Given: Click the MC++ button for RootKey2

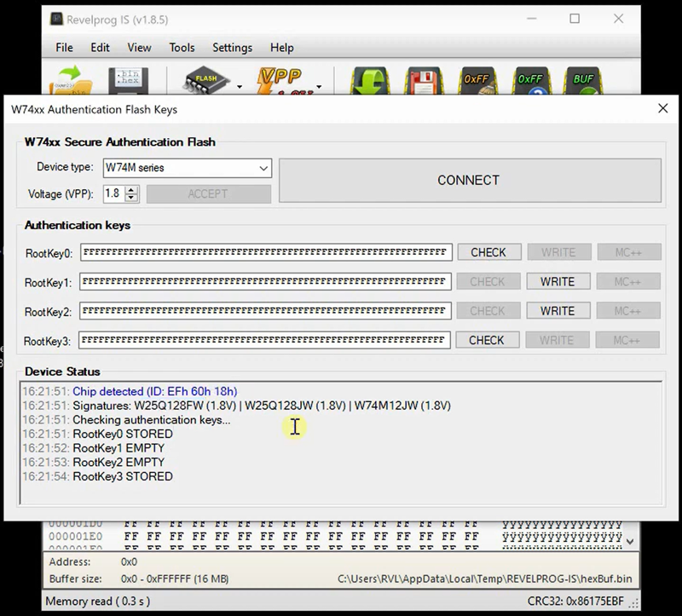Looking at the screenshot, I should (628, 311).
